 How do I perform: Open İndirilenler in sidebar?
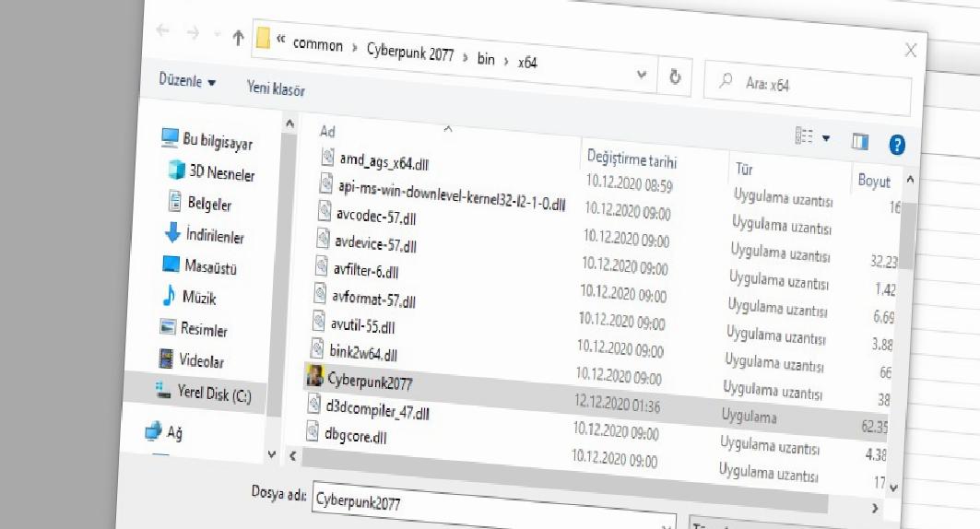coord(215,236)
